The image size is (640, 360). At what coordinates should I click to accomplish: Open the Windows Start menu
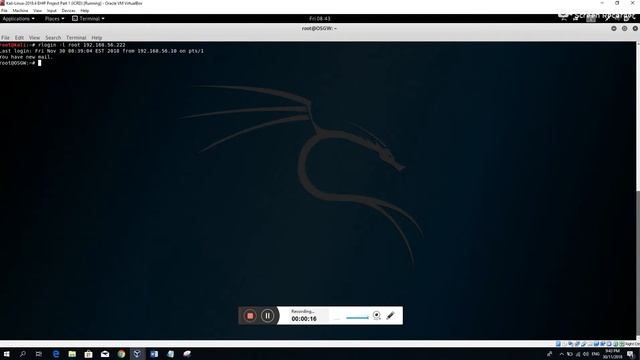pyautogui.click(x=7, y=354)
